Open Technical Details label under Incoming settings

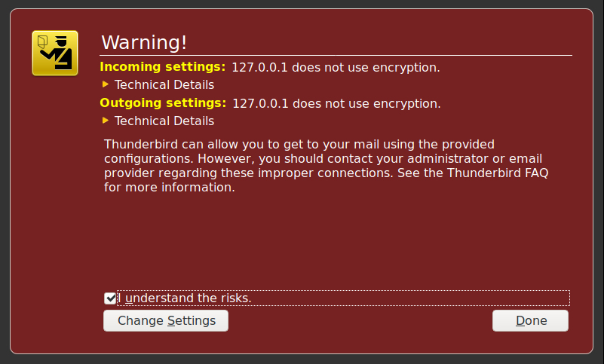pyautogui.click(x=164, y=84)
